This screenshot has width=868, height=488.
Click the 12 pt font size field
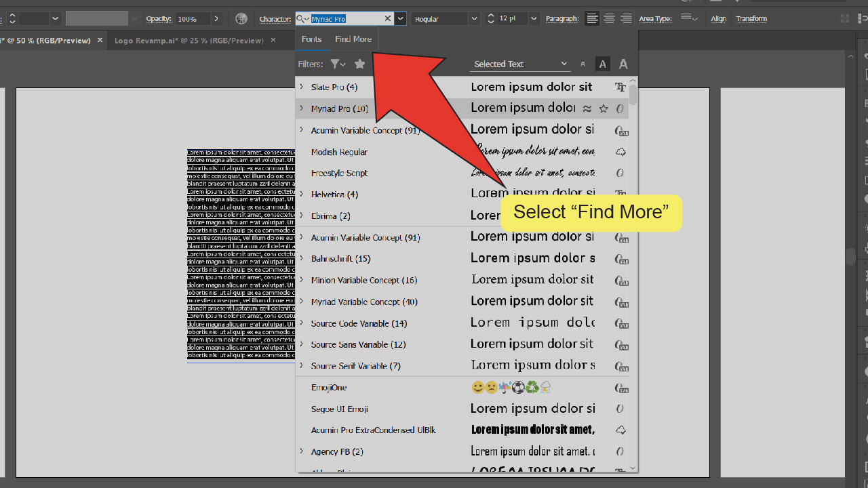pyautogui.click(x=513, y=19)
